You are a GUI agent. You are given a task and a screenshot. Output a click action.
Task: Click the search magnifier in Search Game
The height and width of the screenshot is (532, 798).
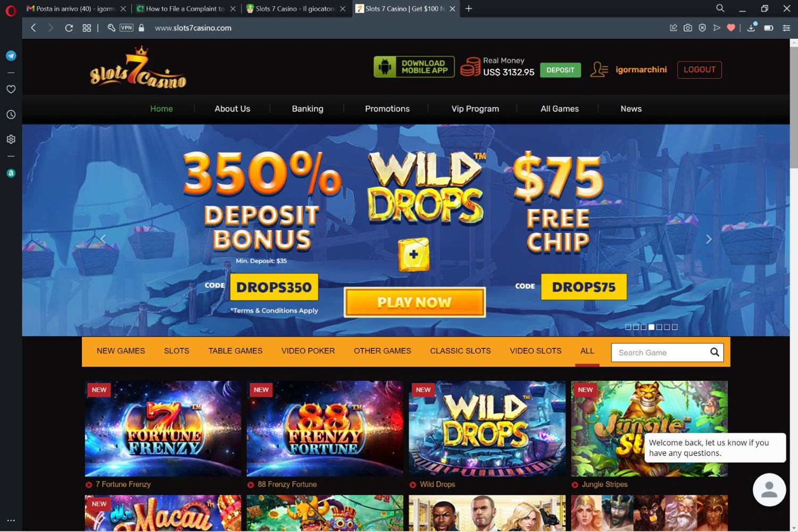pyautogui.click(x=714, y=352)
